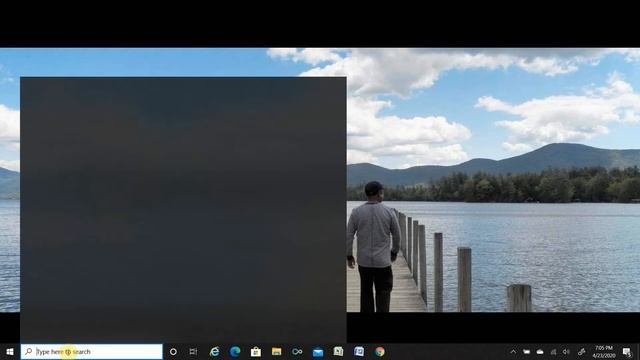Open the Word taskbar icon

tap(359, 351)
